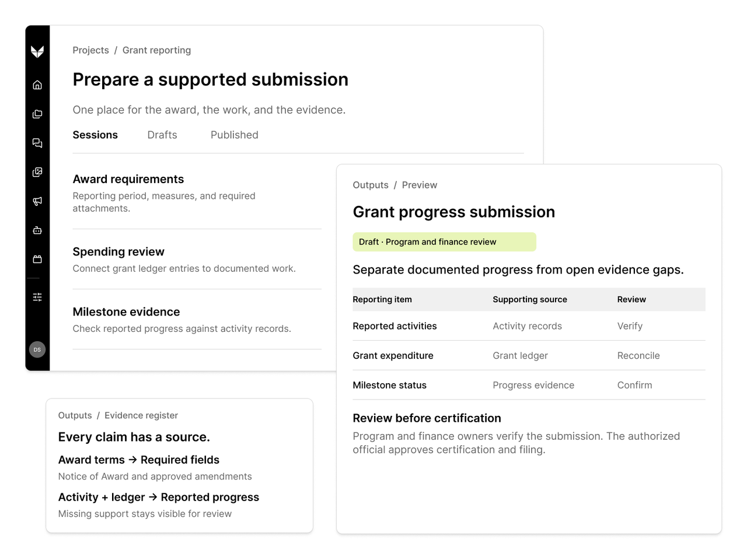
Task: Click Activity + ledger → Reported progress entry
Action: (159, 498)
